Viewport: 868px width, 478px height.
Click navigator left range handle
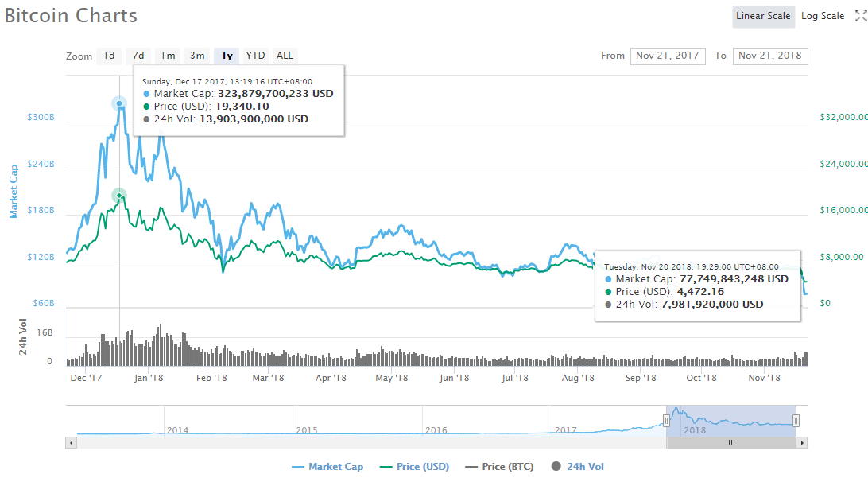(666, 421)
